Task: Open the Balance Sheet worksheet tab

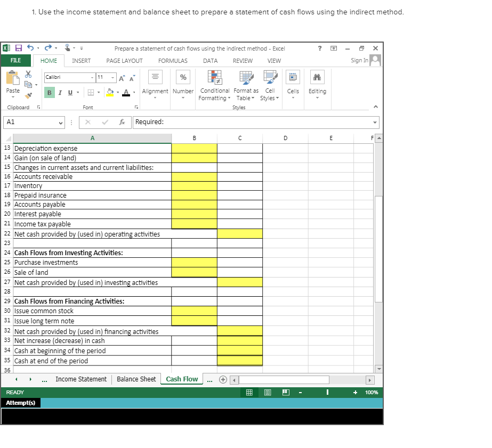Action: (136, 379)
